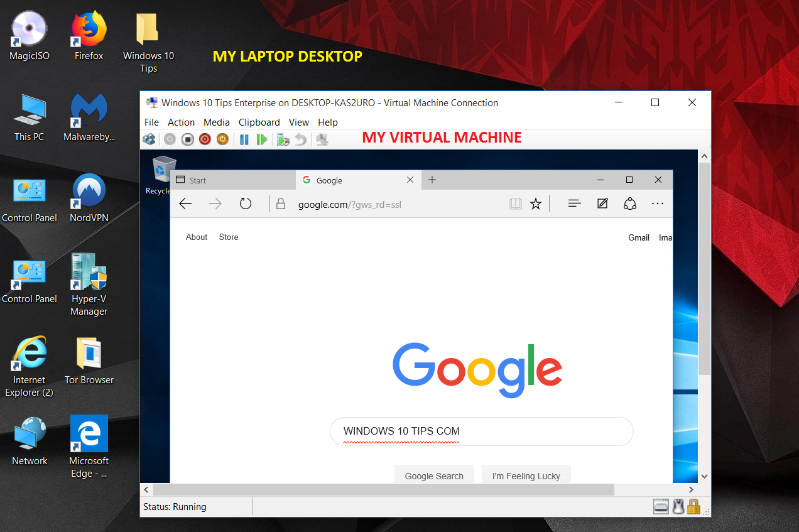Select the This PC desktop icon
This screenshot has height=532, width=799.
click(x=30, y=117)
